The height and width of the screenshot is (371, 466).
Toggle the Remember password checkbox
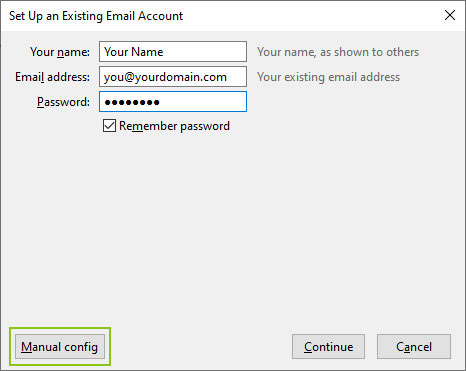coord(109,126)
